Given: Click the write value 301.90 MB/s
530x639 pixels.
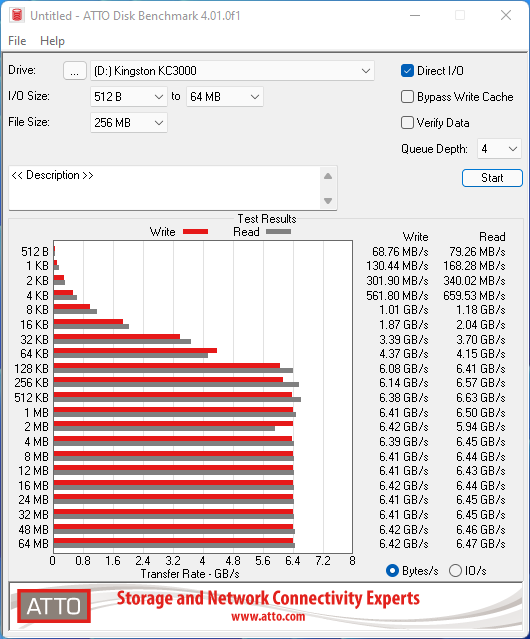Looking at the screenshot, I should pyautogui.click(x=397, y=281).
